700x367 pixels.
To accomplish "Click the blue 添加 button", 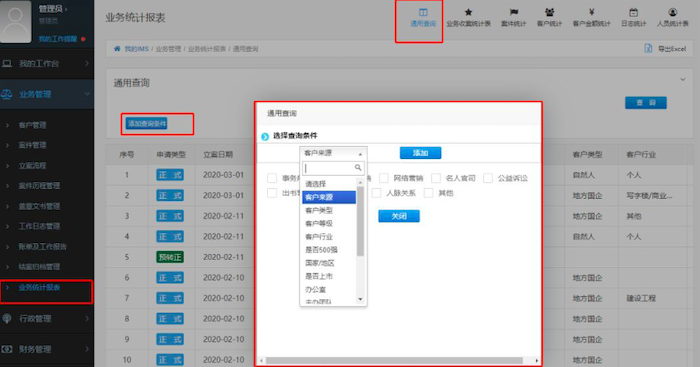I will 420,153.
